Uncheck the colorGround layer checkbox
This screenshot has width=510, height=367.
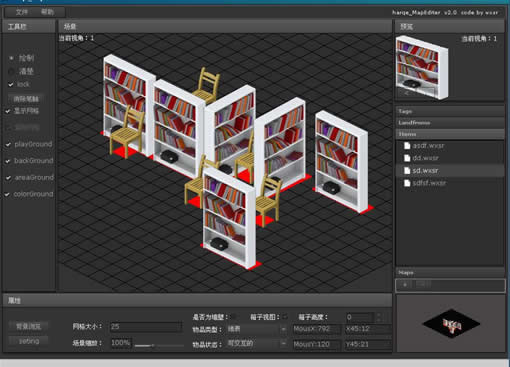click(7, 194)
